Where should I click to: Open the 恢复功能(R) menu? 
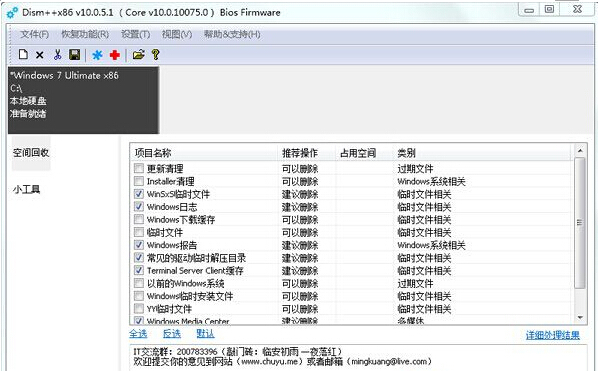[85, 34]
